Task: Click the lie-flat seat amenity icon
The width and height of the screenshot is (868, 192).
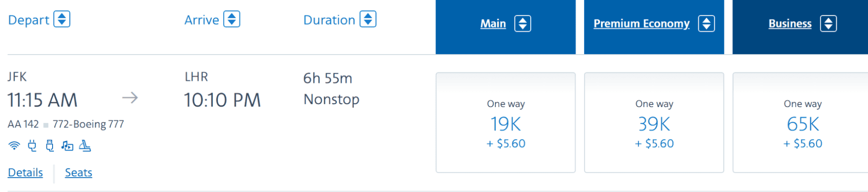Action: (85, 146)
